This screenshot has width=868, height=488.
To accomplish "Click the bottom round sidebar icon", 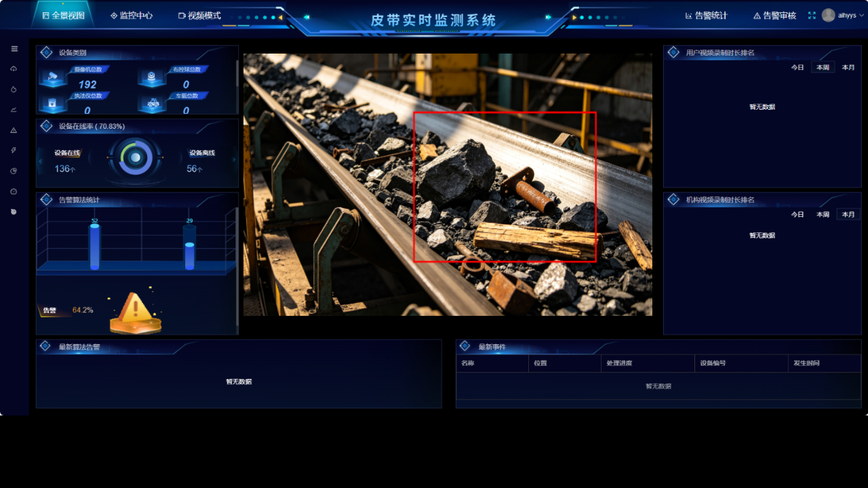I will (x=14, y=211).
